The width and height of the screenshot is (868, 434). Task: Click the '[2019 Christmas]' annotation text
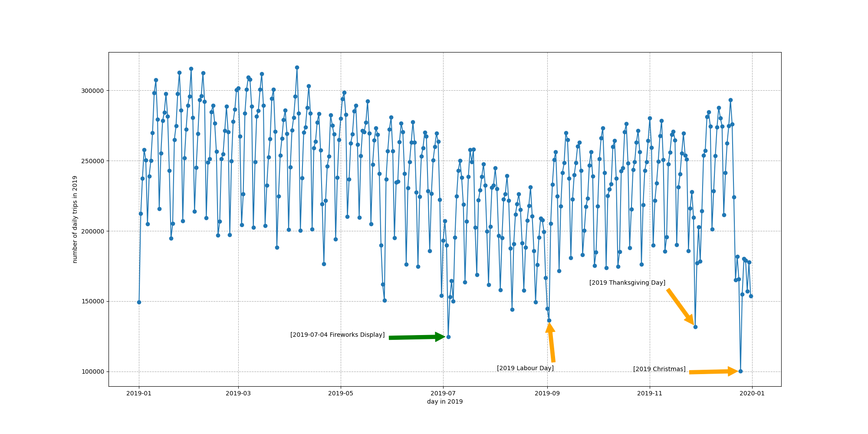pyautogui.click(x=659, y=369)
